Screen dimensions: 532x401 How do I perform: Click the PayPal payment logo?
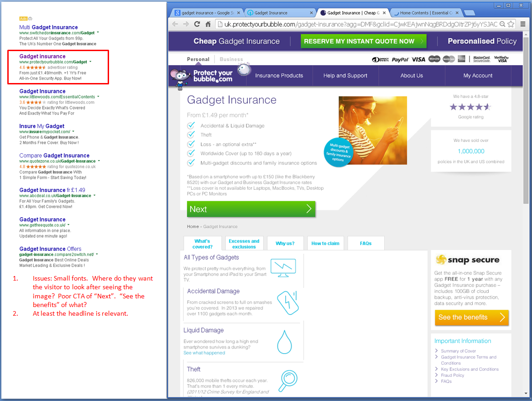(400, 60)
